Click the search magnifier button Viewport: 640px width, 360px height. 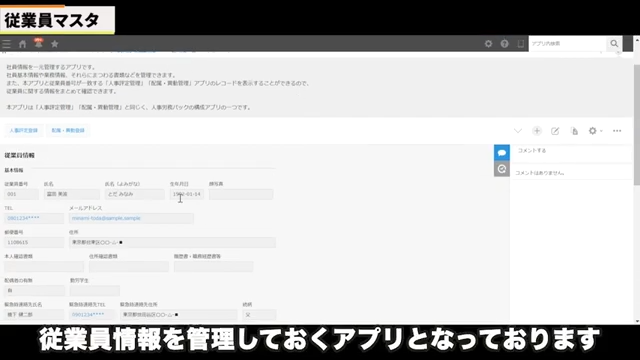614,44
